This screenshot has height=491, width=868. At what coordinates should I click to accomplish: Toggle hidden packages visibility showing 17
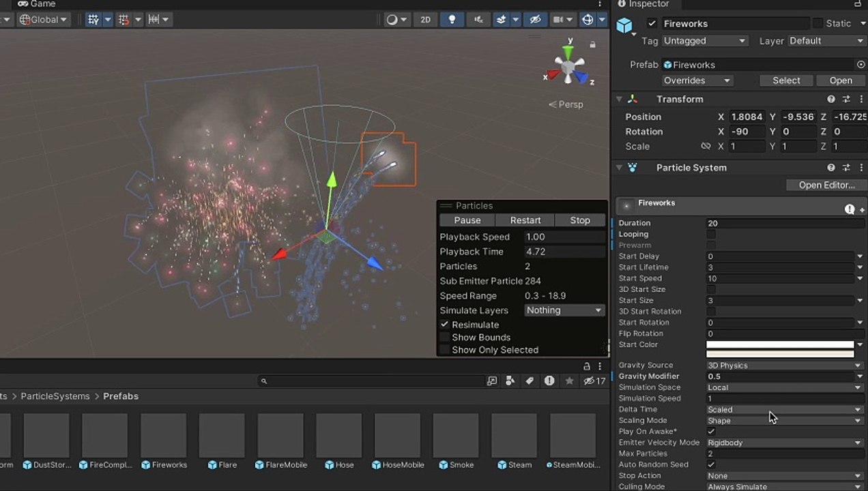pos(594,381)
